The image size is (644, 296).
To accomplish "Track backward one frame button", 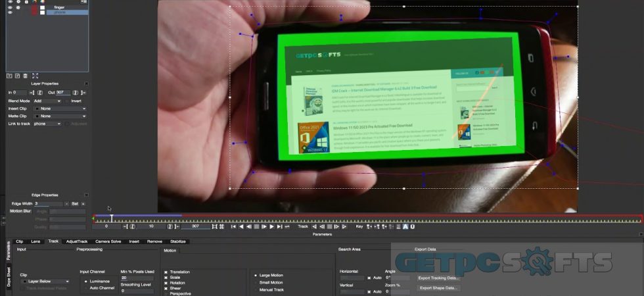I will coord(322,226).
